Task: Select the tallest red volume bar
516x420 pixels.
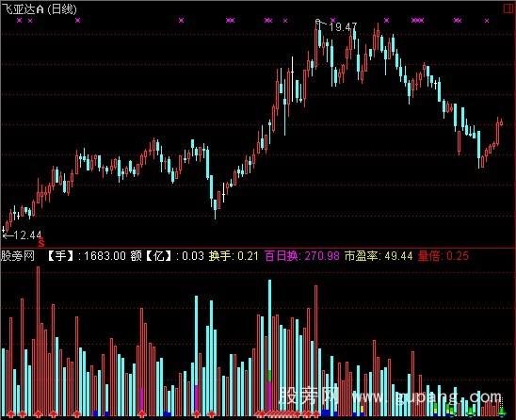Action: click(39, 341)
